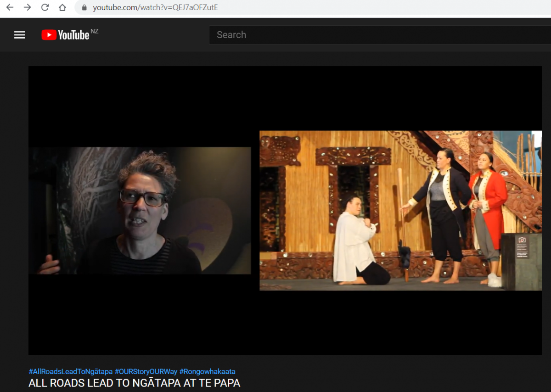The height and width of the screenshot is (392, 551).
Task: Click the NZ country code by logo
Action: [x=95, y=31]
